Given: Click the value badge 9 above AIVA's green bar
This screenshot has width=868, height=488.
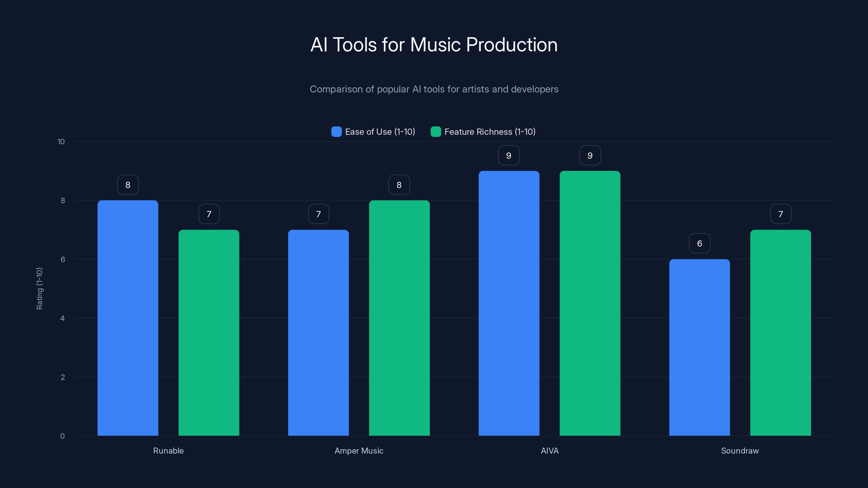Looking at the screenshot, I should coord(590,155).
